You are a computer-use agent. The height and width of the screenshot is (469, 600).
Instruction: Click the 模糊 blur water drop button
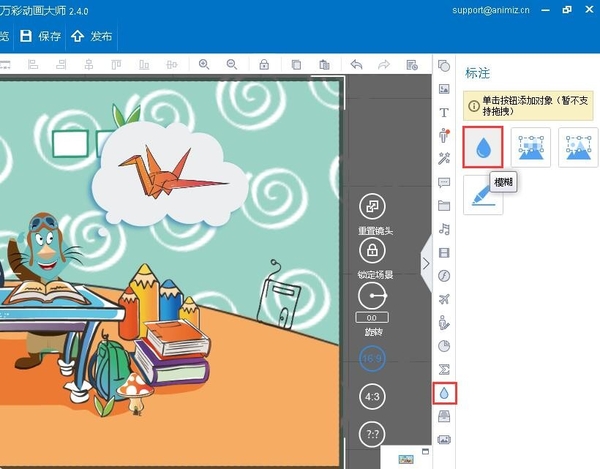coord(484,148)
